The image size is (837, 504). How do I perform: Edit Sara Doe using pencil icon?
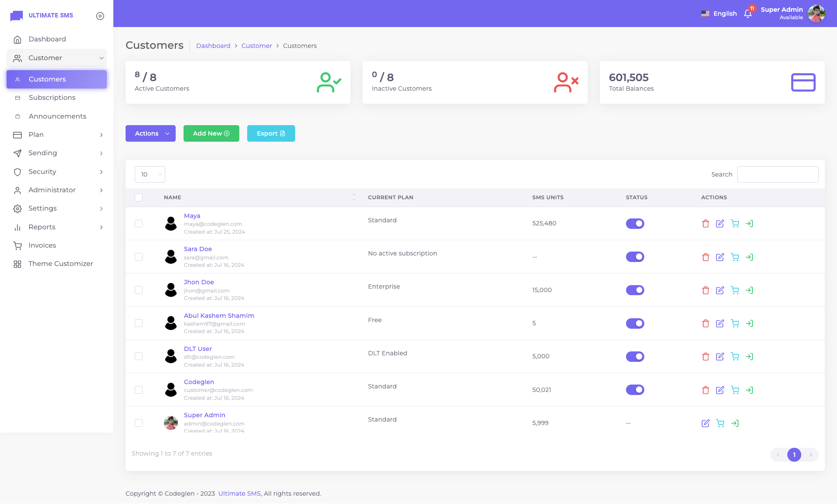tap(720, 257)
